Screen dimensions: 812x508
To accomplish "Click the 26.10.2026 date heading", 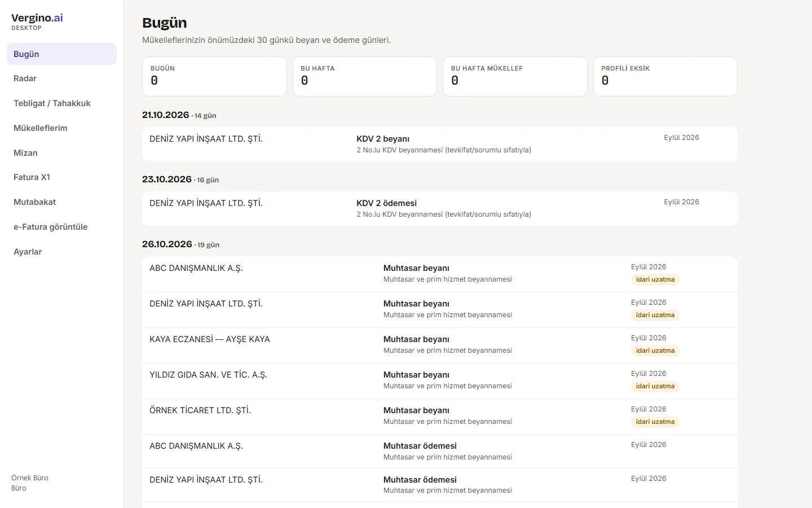I will coord(167,244).
